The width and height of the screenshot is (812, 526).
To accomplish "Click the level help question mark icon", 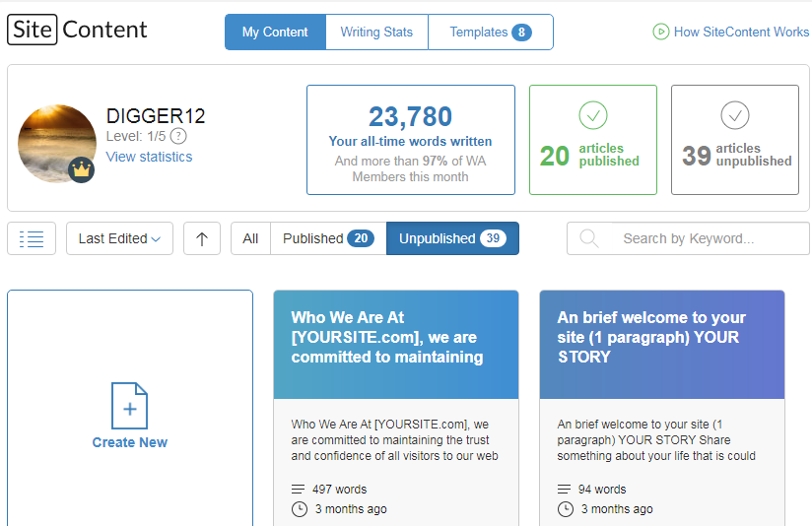I will click(178, 136).
